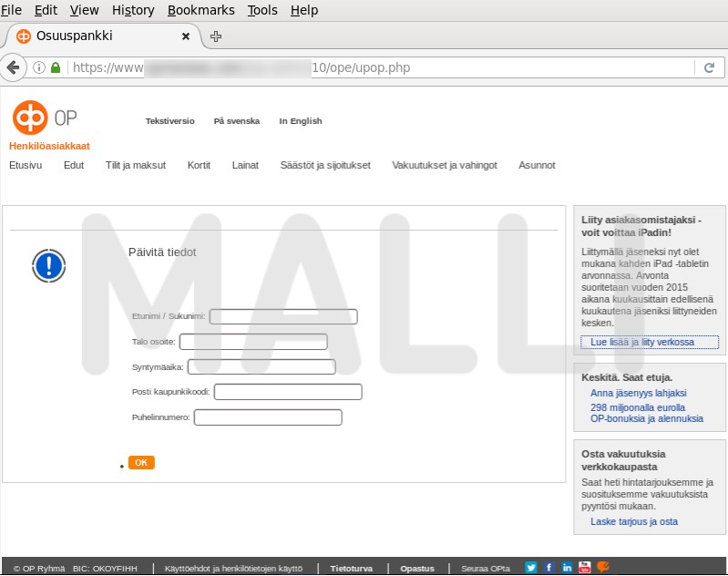Screen dimensions: 728x576
Task: Open the History menu
Action: point(133,10)
